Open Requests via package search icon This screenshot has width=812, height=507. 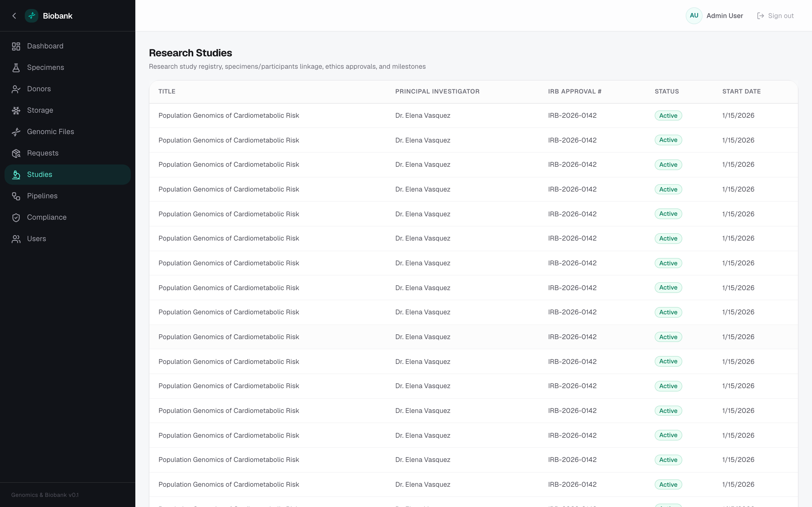(16, 154)
